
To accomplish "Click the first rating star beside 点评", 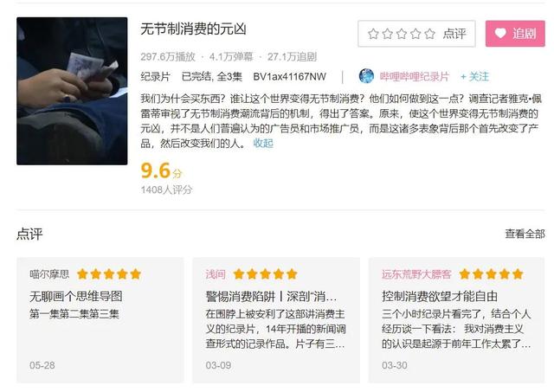I will click(x=373, y=34).
